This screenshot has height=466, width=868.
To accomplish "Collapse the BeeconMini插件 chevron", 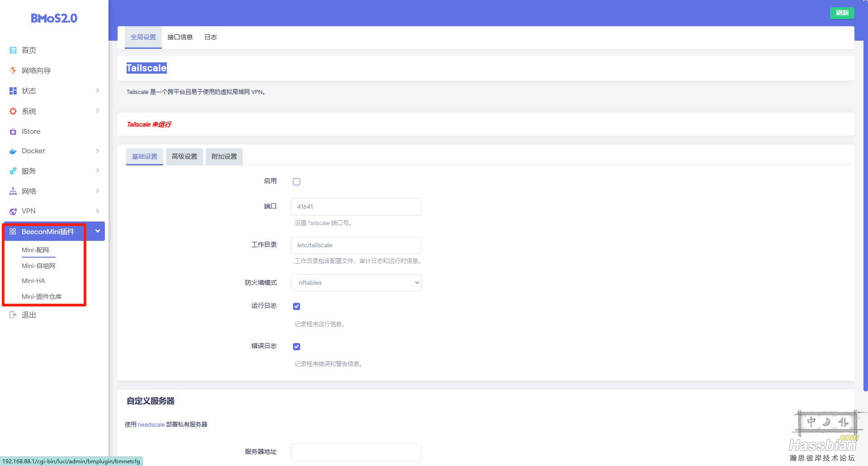I will [97, 231].
